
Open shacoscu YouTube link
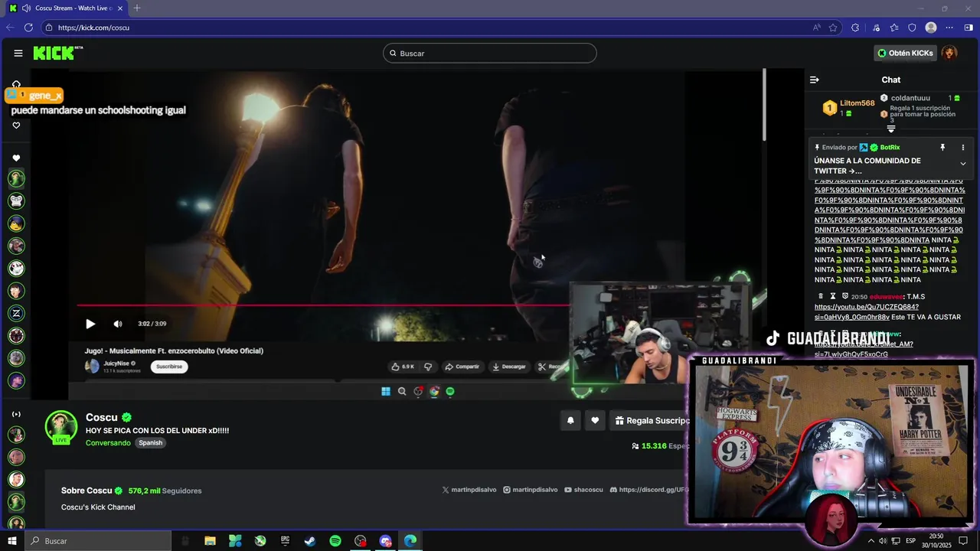pos(583,490)
